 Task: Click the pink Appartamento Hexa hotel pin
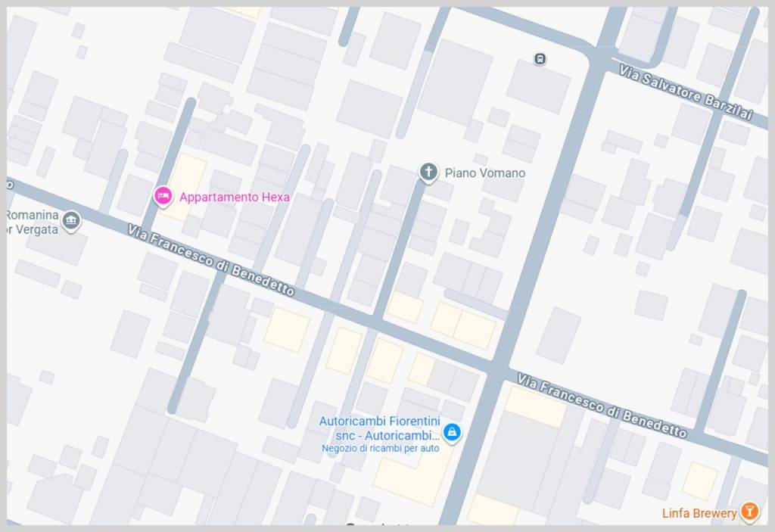point(163,196)
